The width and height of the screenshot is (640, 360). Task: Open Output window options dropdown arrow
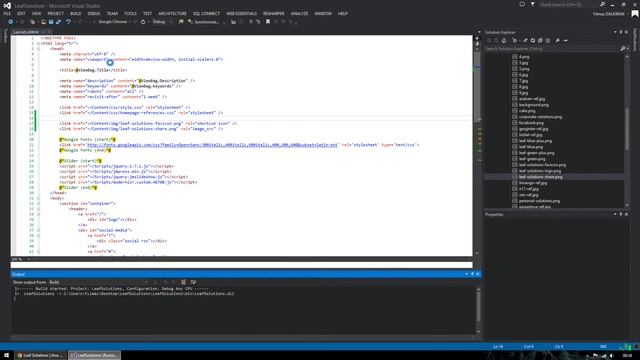[467, 274]
